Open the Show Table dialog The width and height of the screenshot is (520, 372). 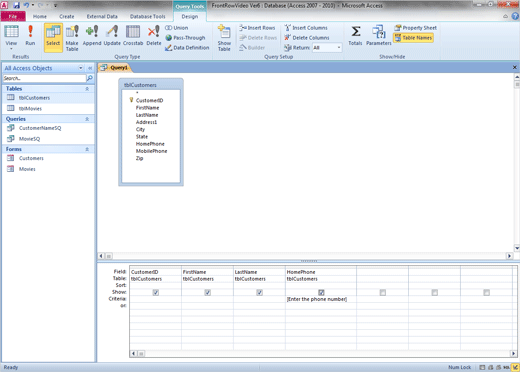[x=224, y=38]
